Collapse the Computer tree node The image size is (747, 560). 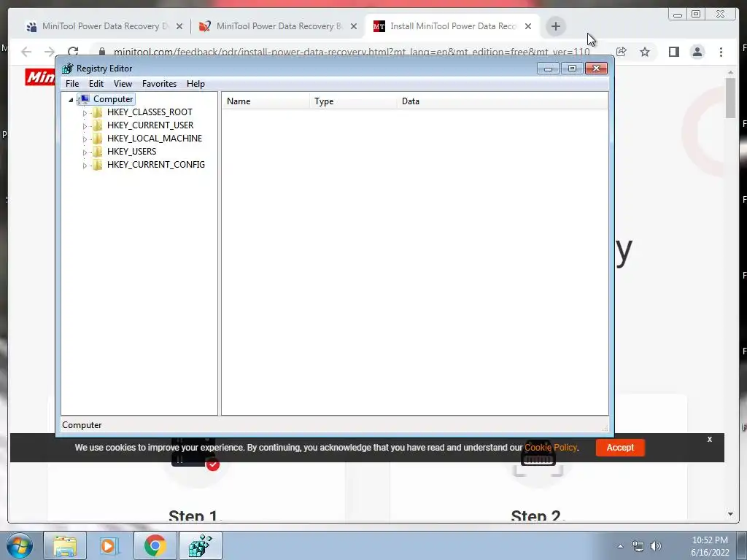pos(71,99)
